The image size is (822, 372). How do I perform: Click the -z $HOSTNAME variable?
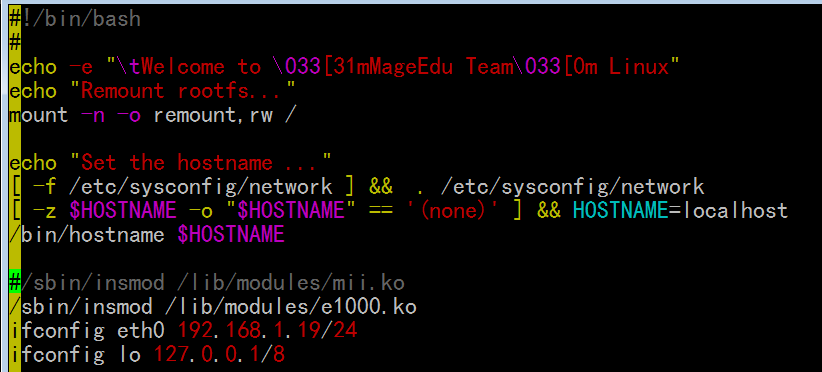(105, 211)
